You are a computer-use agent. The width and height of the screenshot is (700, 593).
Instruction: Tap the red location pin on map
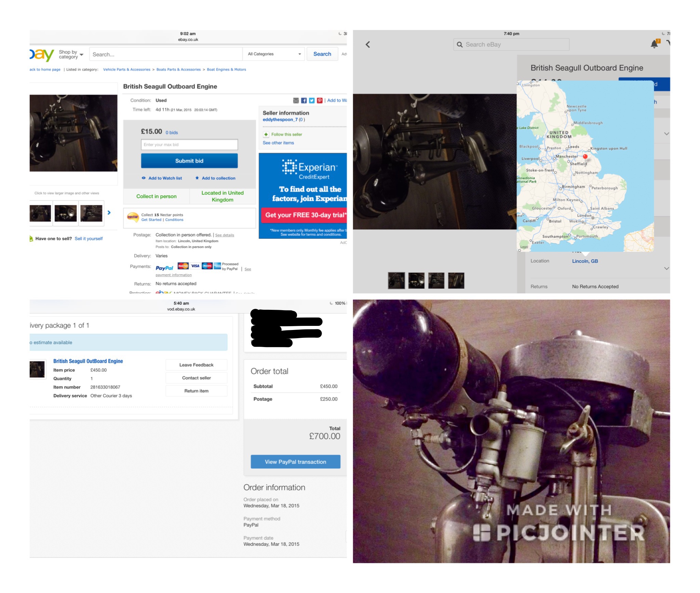[x=585, y=157]
